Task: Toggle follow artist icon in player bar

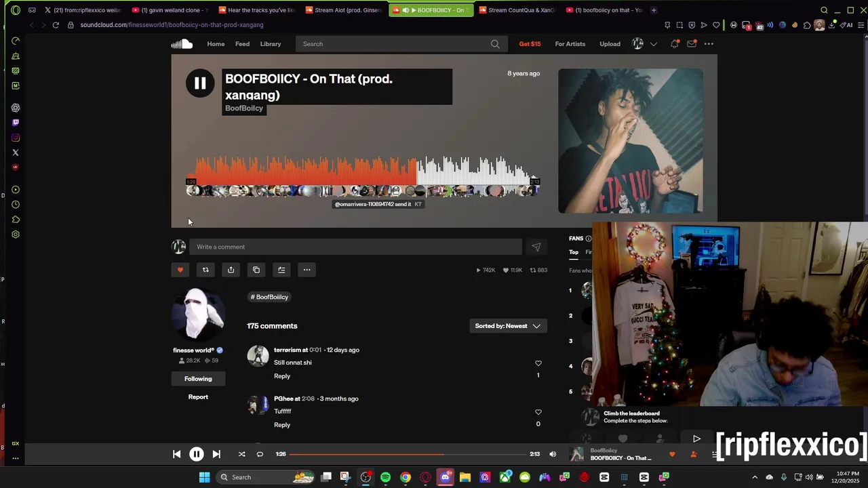Action: tap(693, 454)
